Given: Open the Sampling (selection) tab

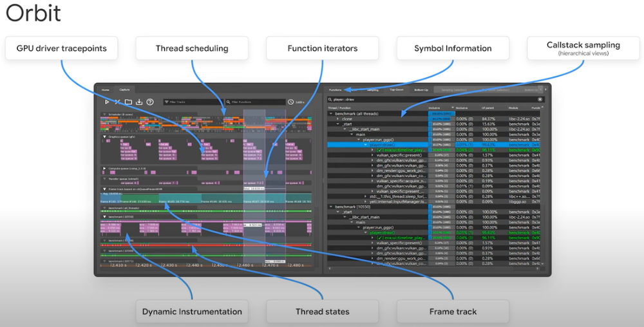Looking at the screenshot, I should pos(454,90).
